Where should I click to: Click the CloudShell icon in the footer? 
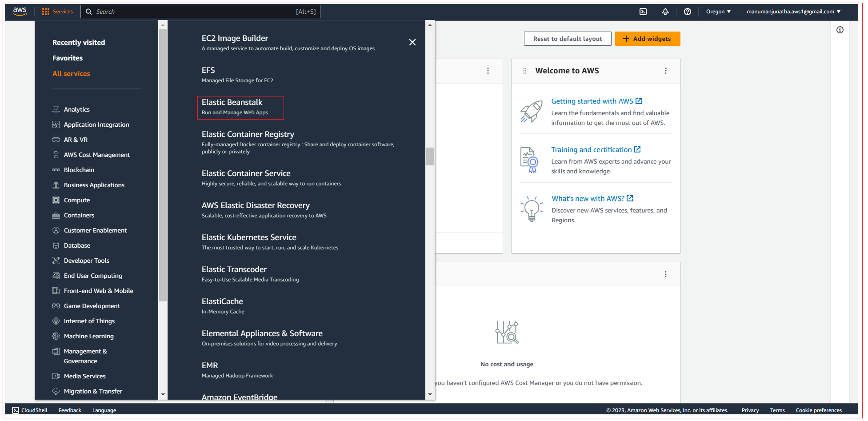[16, 410]
